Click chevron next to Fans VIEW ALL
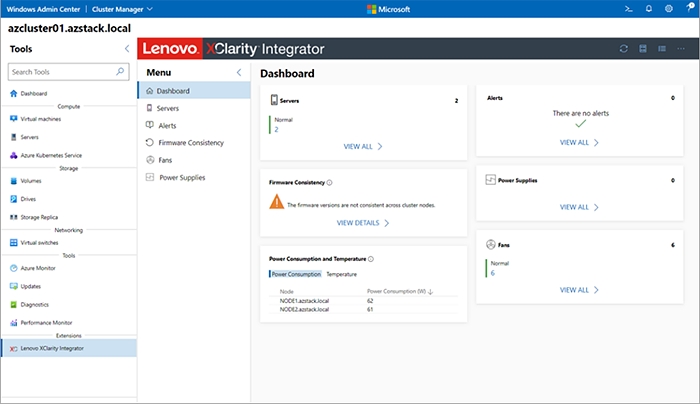The image size is (700, 404). pyautogui.click(x=596, y=290)
